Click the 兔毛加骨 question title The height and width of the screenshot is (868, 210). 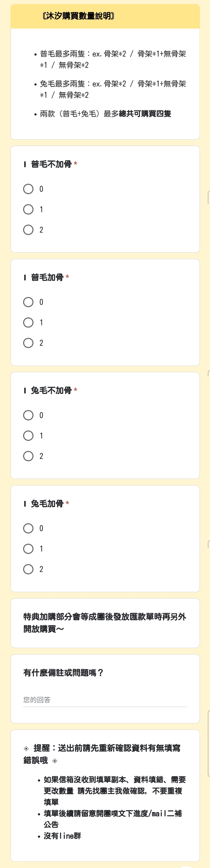47,504
